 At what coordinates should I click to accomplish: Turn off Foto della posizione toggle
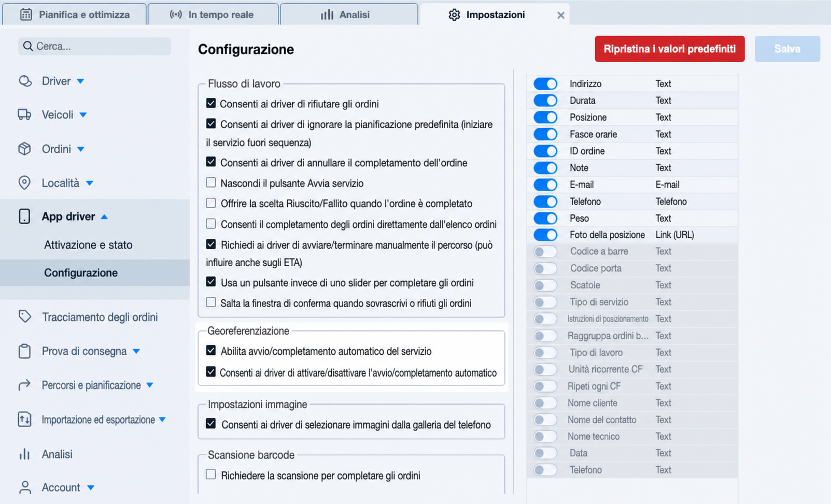pyautogui.click(x=545, y=235)
